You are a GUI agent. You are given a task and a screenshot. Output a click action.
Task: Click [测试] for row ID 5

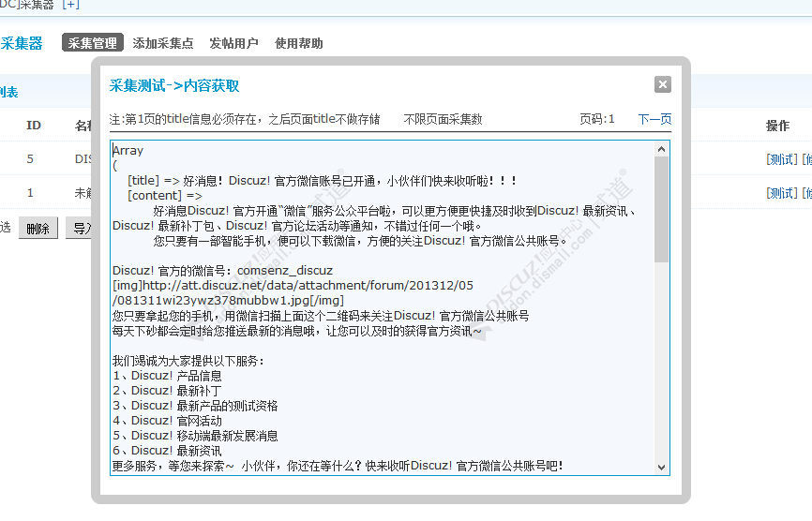782,159
